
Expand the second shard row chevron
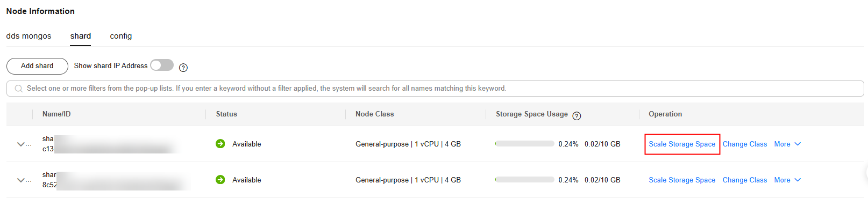coord(22,180)
